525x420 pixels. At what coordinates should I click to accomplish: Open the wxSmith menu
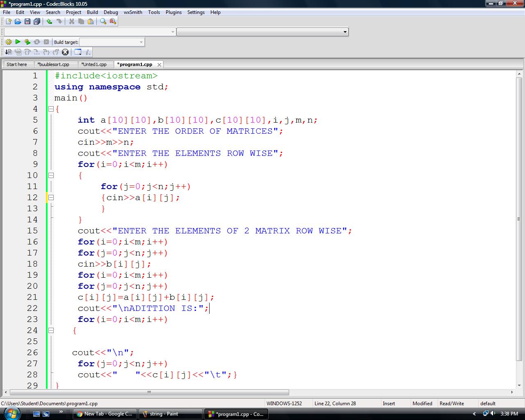coord(132,12)
